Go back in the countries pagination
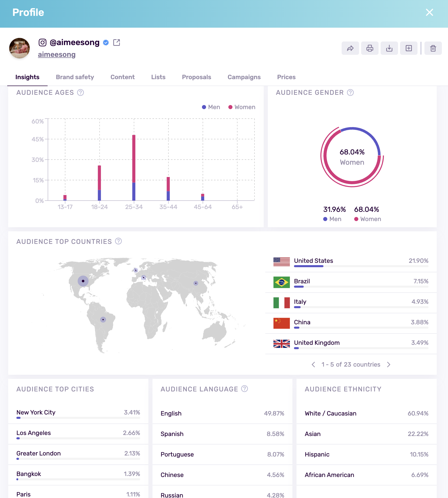 pyautogui.click(x=313, y=364)
